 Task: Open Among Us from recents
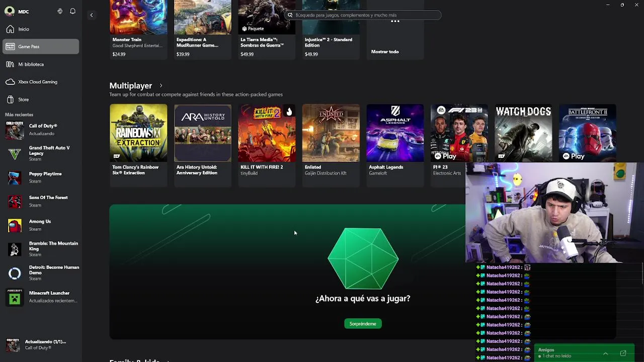click(x=41, y=225)
